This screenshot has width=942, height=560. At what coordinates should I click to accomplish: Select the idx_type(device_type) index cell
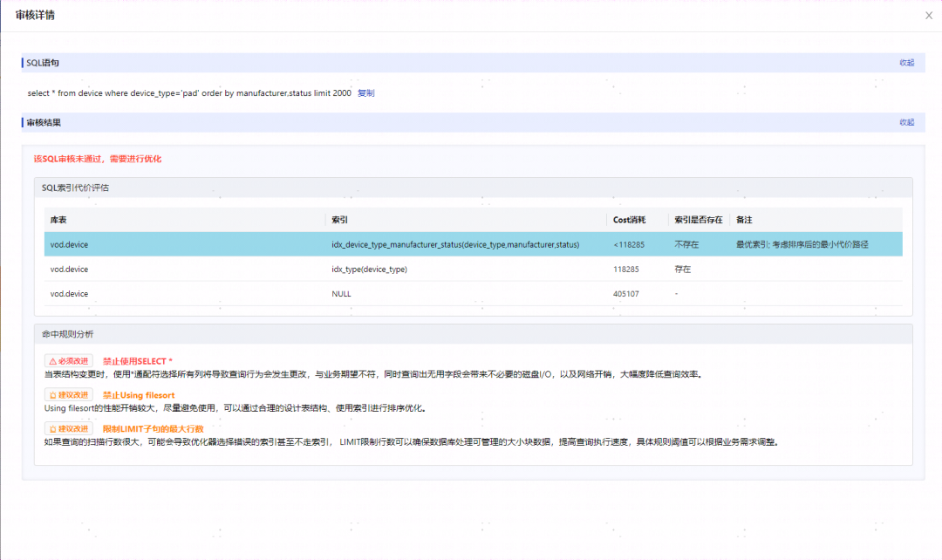pos(370,270)
